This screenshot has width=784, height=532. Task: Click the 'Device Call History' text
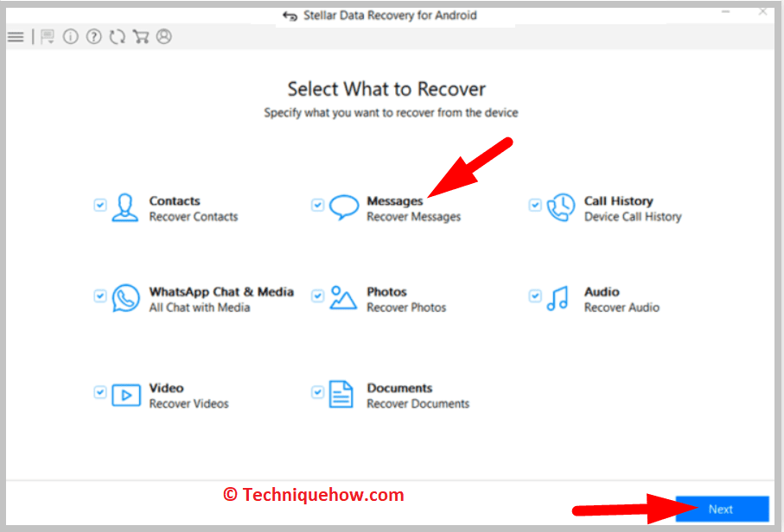click(633, 217)
